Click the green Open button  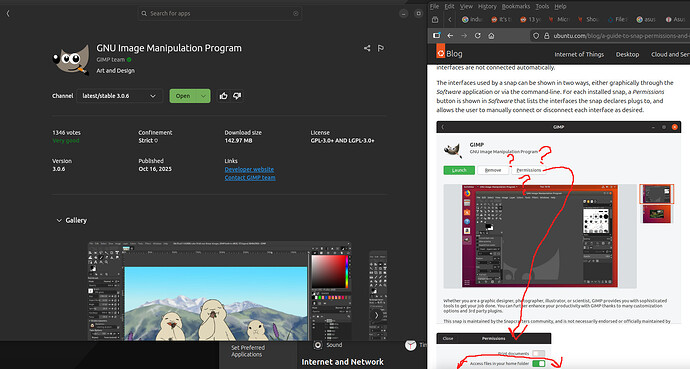coord(183,96)
